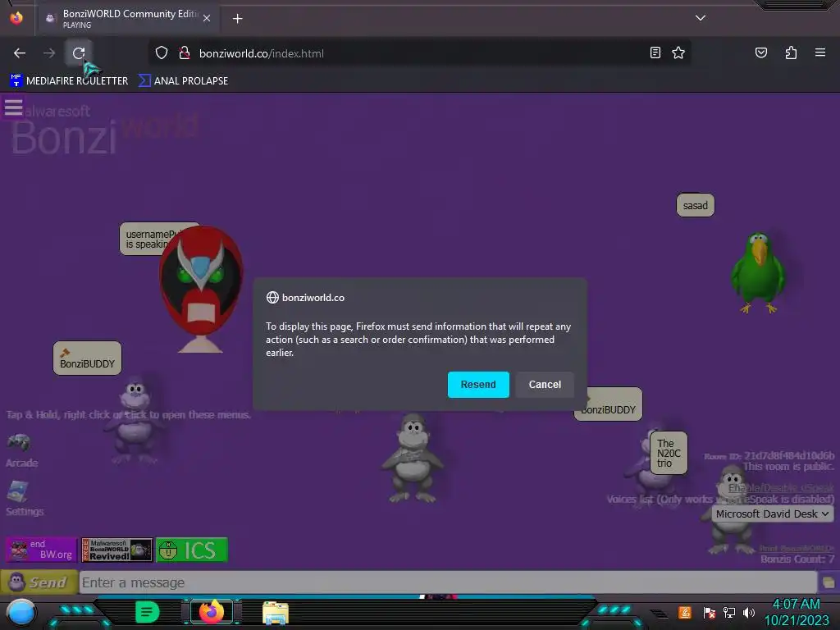
Task: Click the Send message button
Action: click(x=39, y=582)
